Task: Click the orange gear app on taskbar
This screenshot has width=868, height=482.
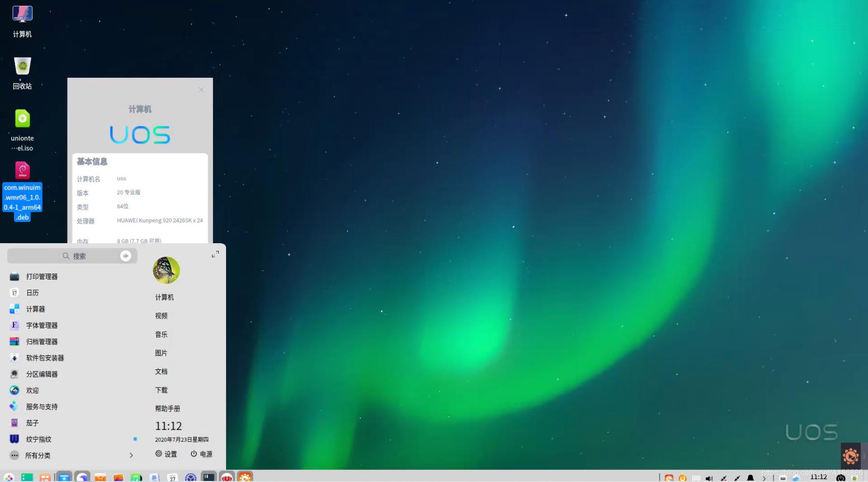Action: click(245, 477)
